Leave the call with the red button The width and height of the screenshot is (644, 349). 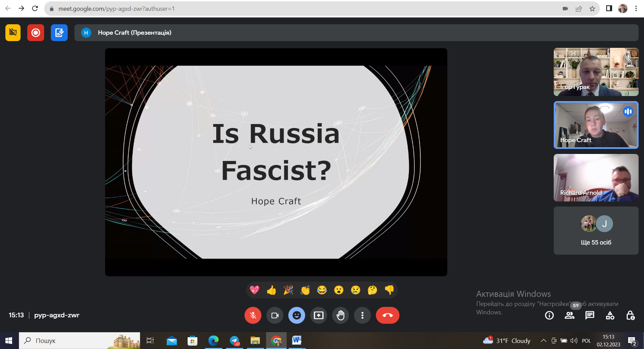click(387, 315)
